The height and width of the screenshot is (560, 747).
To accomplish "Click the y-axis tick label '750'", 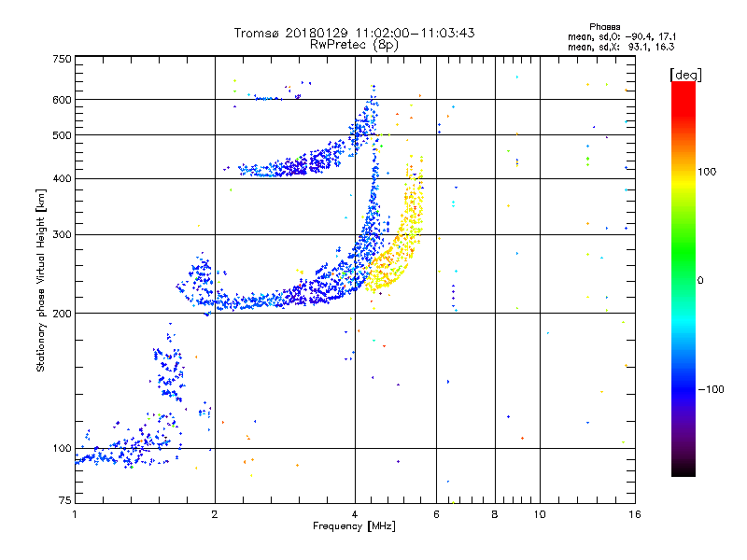I will point(62,59).
